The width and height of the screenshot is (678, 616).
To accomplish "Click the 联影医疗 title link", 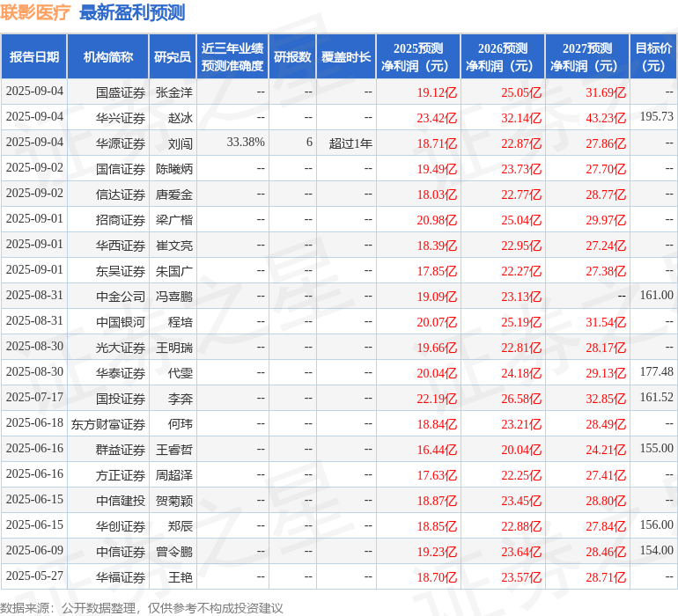I will pyautogui.click(x=35, y=12).
